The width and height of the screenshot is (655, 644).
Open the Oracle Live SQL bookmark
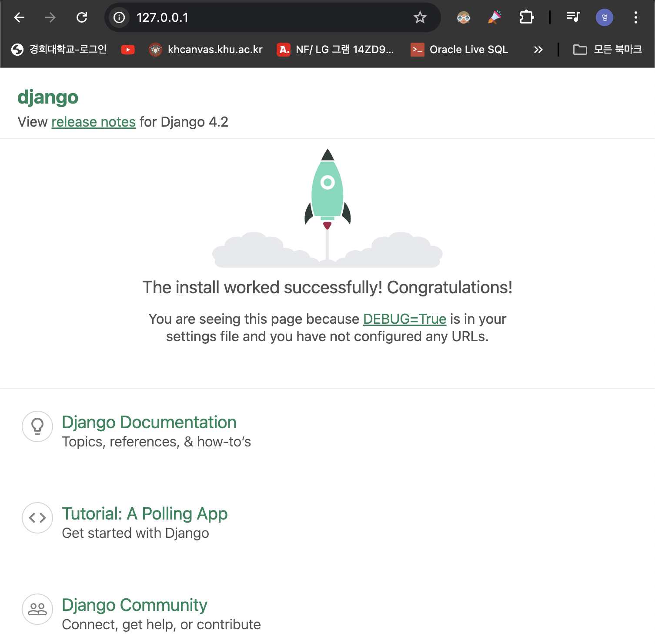[x=459, y=50]
